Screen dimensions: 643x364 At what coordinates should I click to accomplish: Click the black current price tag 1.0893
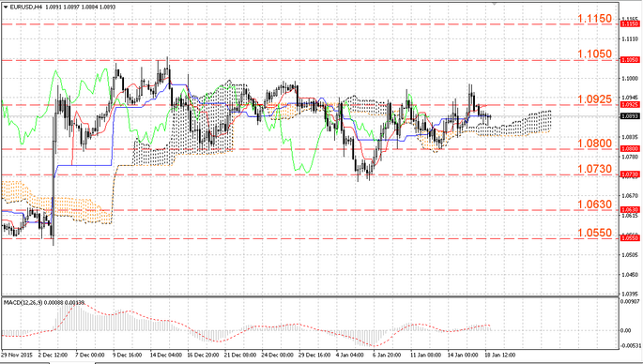click(x=630, y=116)
